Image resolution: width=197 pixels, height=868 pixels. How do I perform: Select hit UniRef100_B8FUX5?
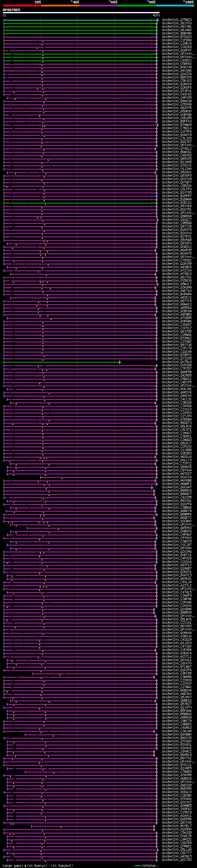177,77
